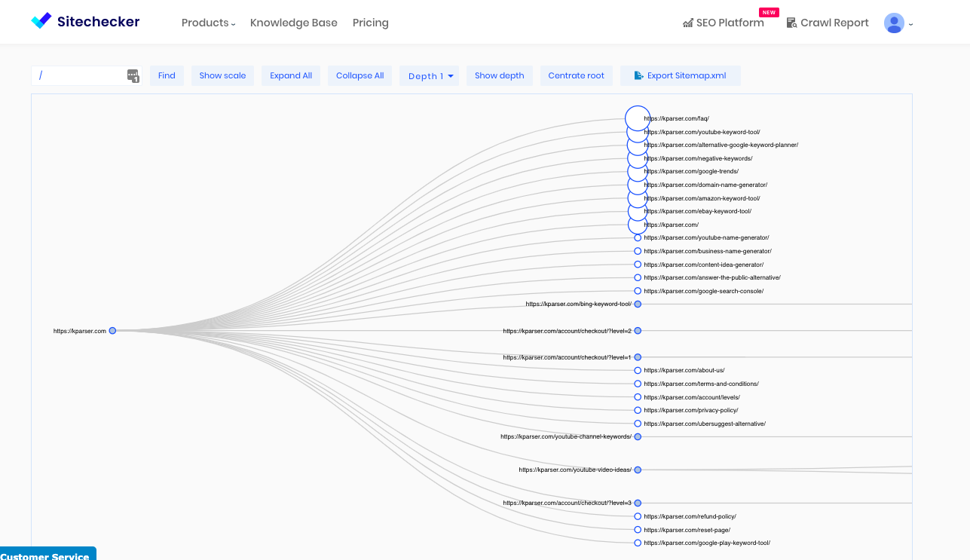
Task: Select the business-name-generator node
Action: (638, 251)
